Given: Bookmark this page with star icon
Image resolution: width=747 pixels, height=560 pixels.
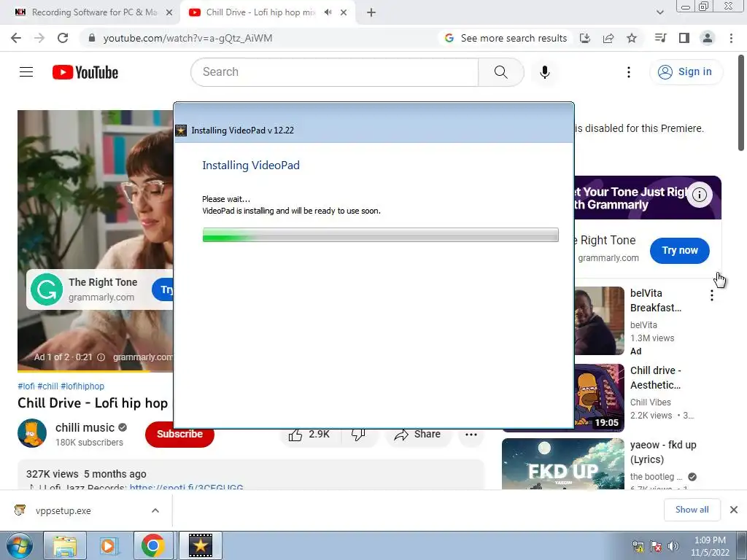Looking at the screenshot, I should coord(632,38).
